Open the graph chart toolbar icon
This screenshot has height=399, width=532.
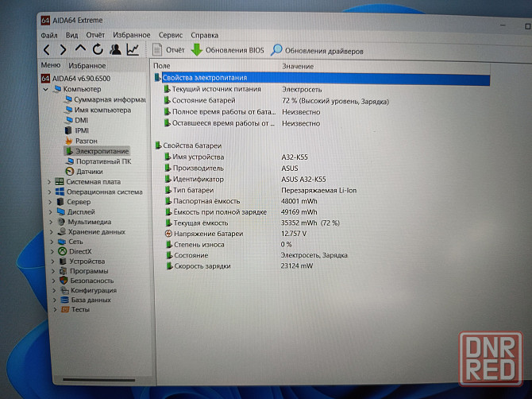click(133, 50)
